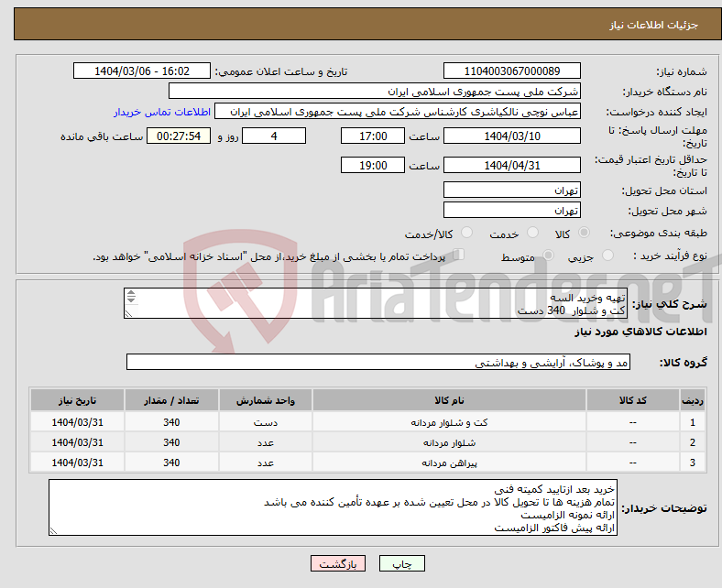
Task: Click row cell شلوار مردانه
Action: [x=449, y=442]
